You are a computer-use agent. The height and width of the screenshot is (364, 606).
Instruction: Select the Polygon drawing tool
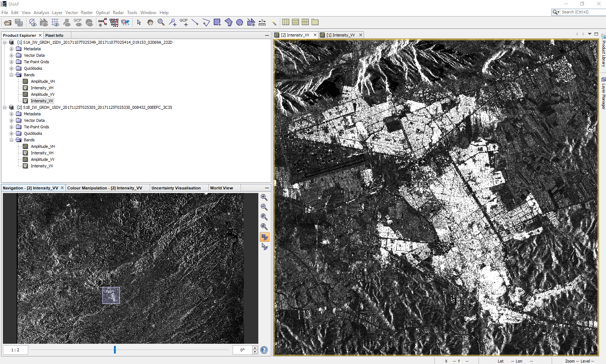click(229, 22)
